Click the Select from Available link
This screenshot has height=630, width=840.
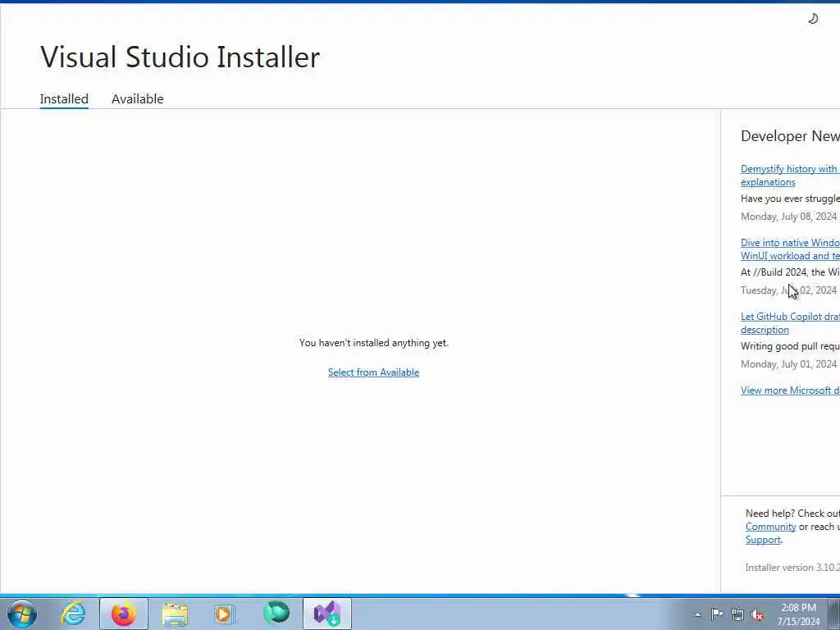pos(373,372)
